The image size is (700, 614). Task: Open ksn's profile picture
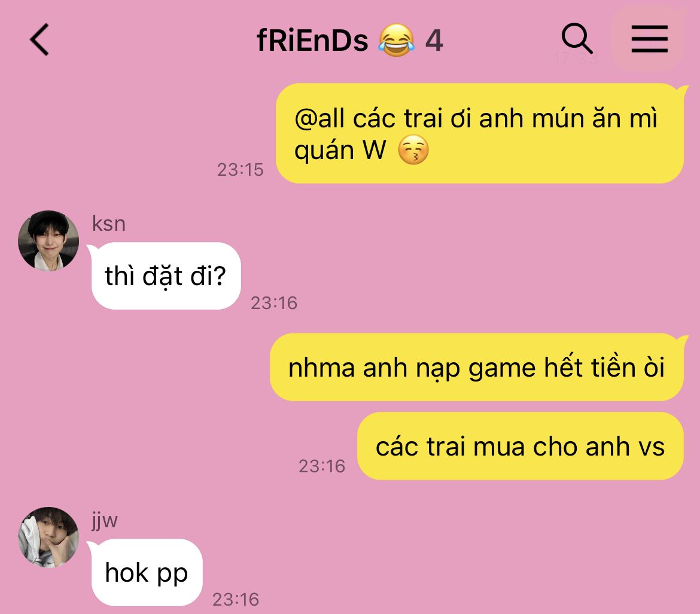tap(48, 241)
